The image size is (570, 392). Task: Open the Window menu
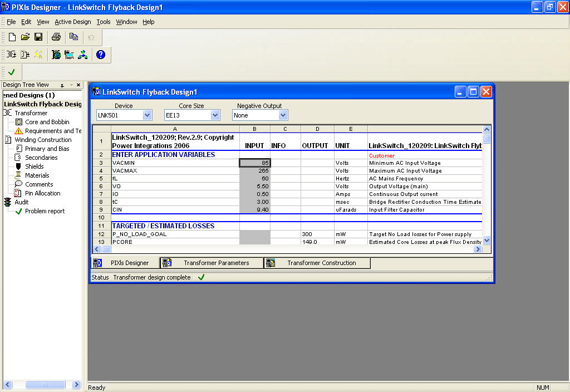(x=126, y=22)
